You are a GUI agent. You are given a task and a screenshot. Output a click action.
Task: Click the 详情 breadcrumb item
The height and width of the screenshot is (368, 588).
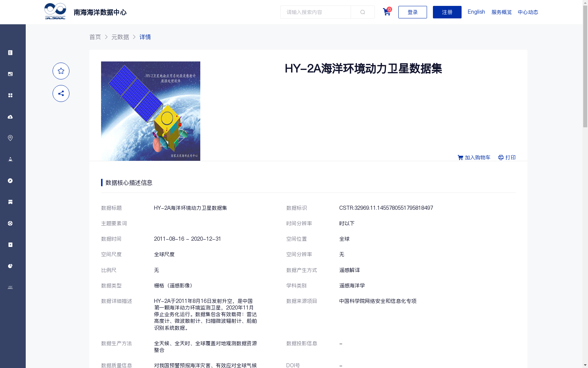click(145, 37)
